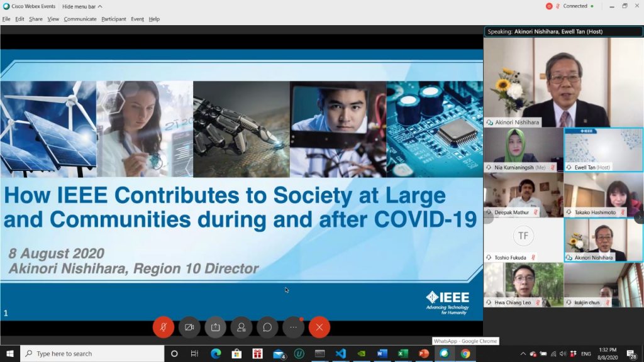Select Ewell Tan's video thumbnail
This screenshot has height=362, width=644.
coord(604,149)
